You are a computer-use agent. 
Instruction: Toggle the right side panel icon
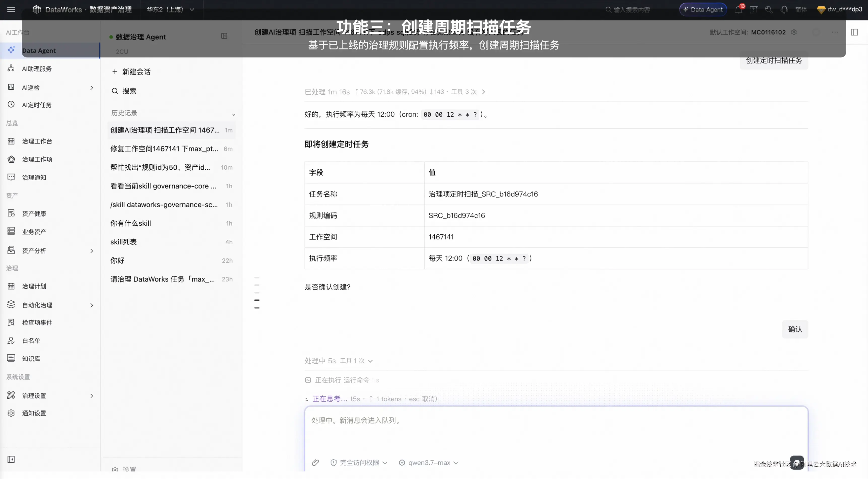point(854,32)
